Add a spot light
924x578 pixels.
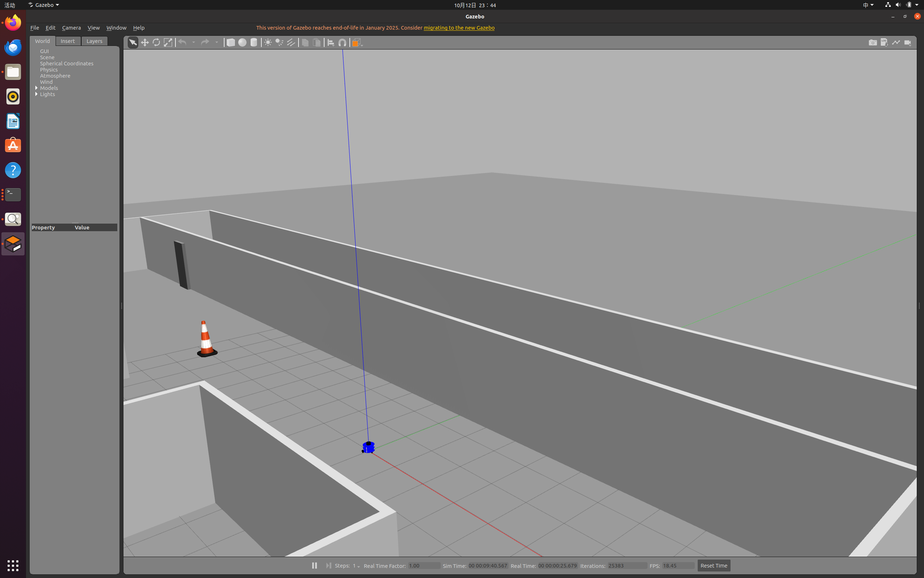point(279,42)
